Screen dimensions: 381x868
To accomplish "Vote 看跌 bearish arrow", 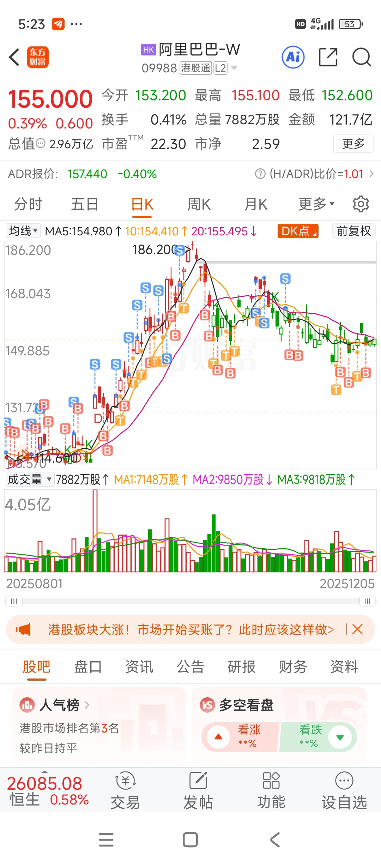I will [x=340, y=737].
